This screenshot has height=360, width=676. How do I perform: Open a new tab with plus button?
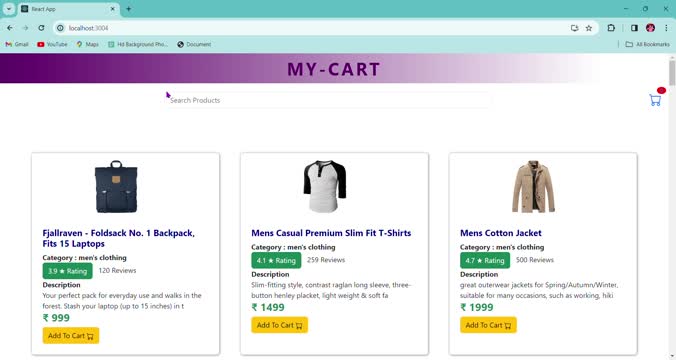128,9
